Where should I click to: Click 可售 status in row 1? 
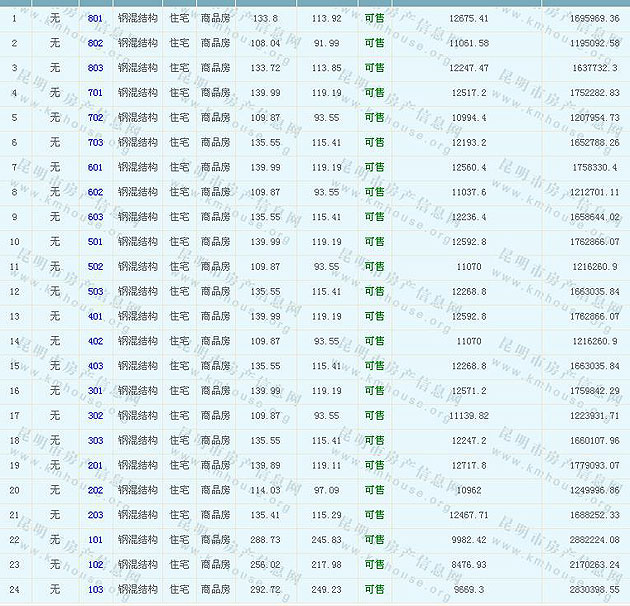click(375, 19)
